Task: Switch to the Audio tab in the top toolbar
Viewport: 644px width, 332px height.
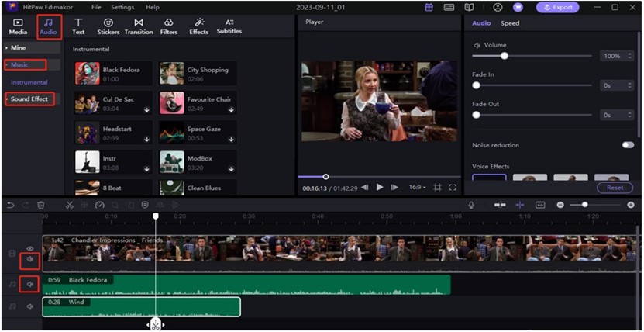Action: point(49,26)
